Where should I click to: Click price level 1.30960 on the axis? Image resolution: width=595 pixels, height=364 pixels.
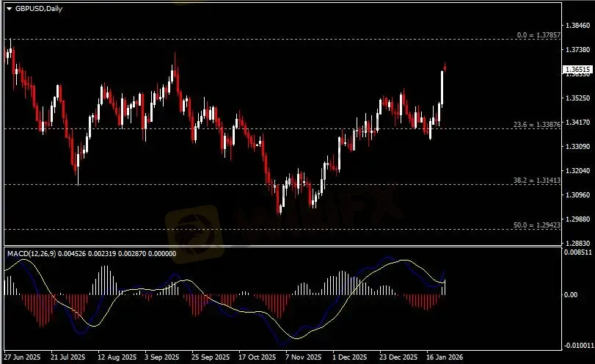click(577, 194)
